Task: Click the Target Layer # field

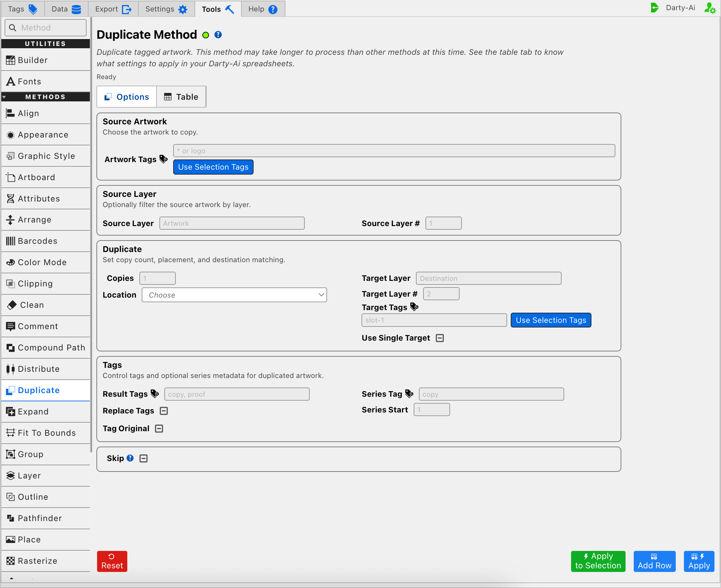Action: pos(441,294)
